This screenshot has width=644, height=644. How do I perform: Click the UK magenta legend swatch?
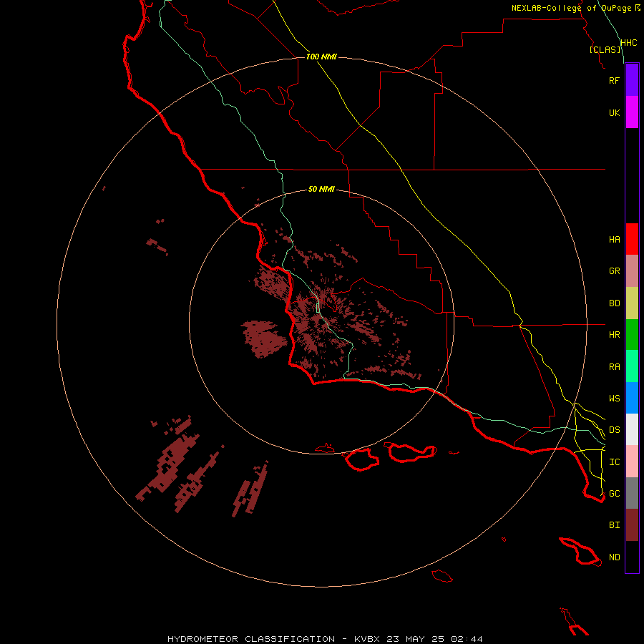tap(632, 112)
